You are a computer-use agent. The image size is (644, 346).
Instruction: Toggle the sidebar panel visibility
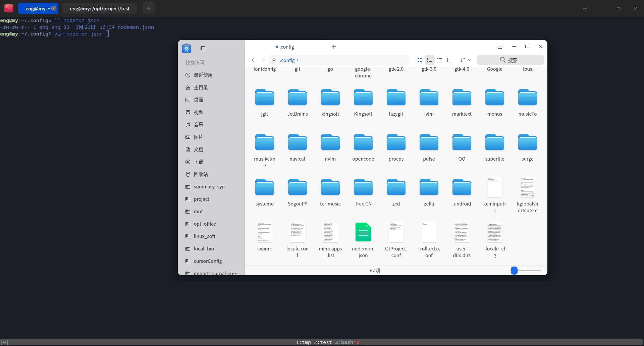pyautogui.click(x=203, y=48)
